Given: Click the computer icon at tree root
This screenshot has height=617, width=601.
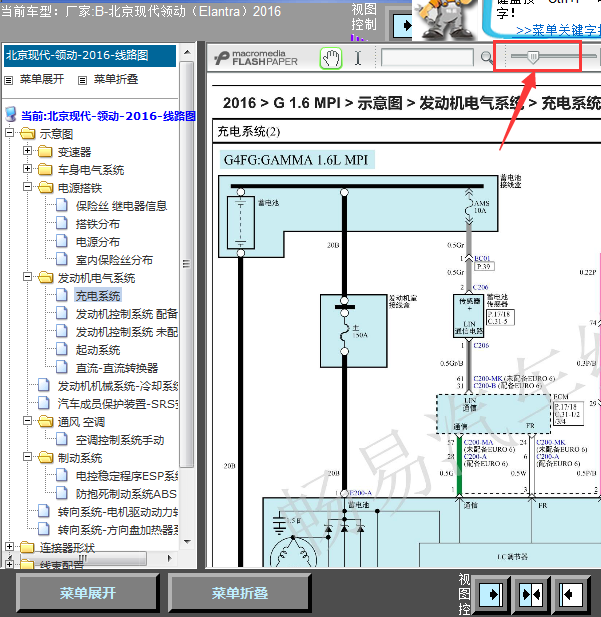Looking at the screenshot, I should pyautogui.click(x=11, y=115).
